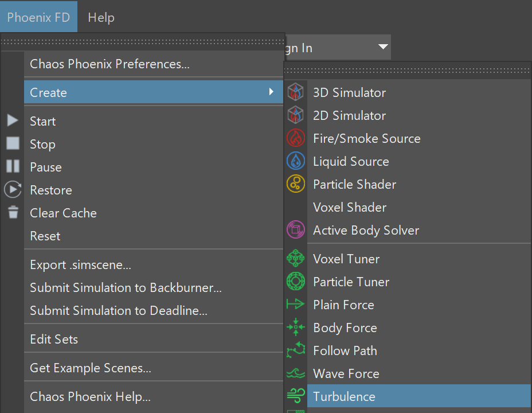Click the Restore circular arrow icon
532x413 pixels.
tap(13, 189)
